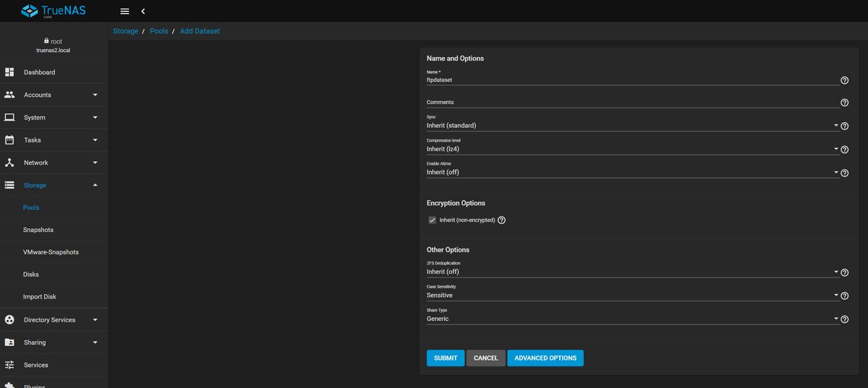Image resolution: width=868 pixels, height=388 pixels.
Task: Expand the System menu arrow
Action: click(95, 117)
